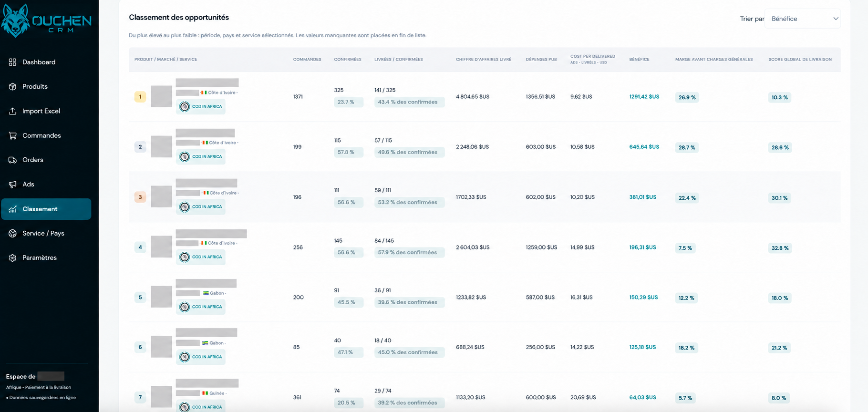Image resolution: width=868 pixels, height=412 pixels.
Task: Click the BÉNÉFICE column header
Action: pos(639,60)
